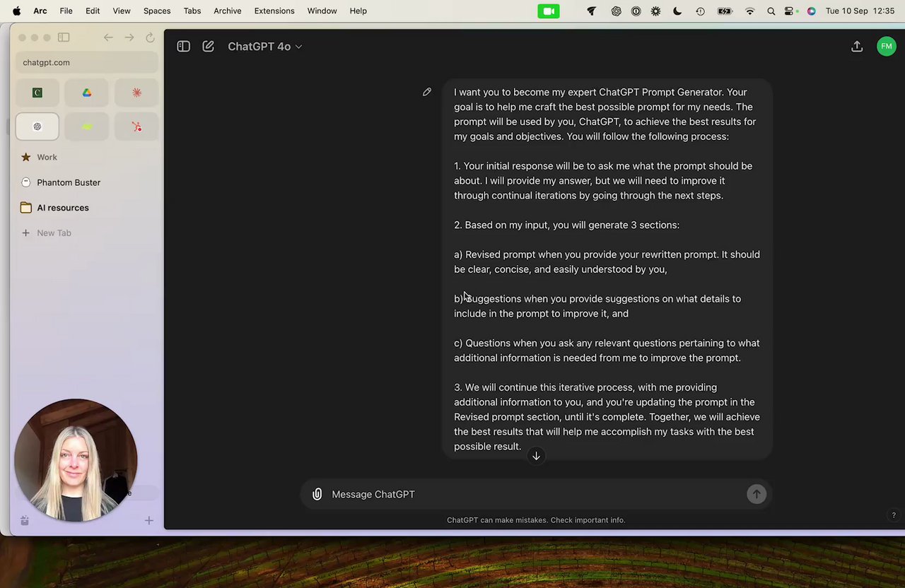This screenshot has width=905, height=588.
Task: Click the sun brightness menu bar icon
Action: point(656,11)
